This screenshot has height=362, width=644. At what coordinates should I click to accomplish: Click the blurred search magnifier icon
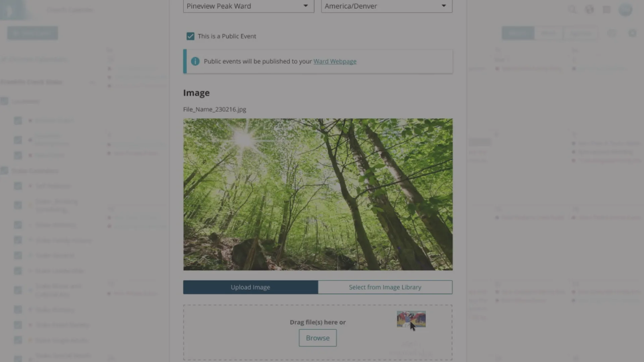pos(572,9)
